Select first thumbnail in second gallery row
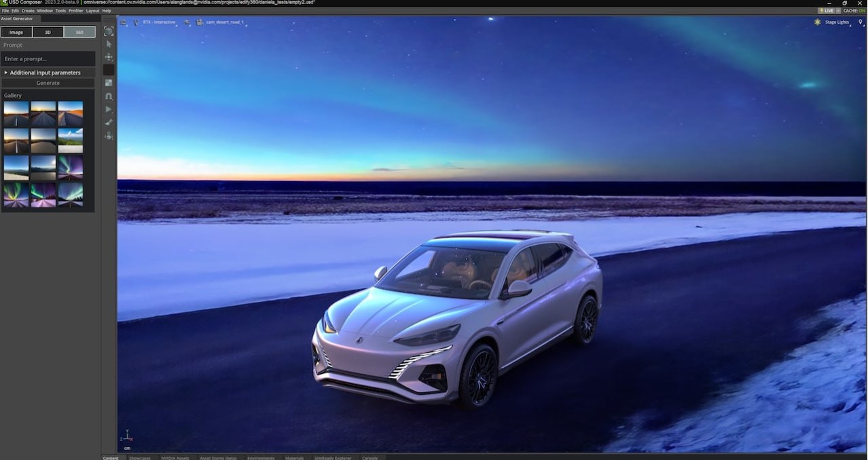 click(x=16, y=141)
